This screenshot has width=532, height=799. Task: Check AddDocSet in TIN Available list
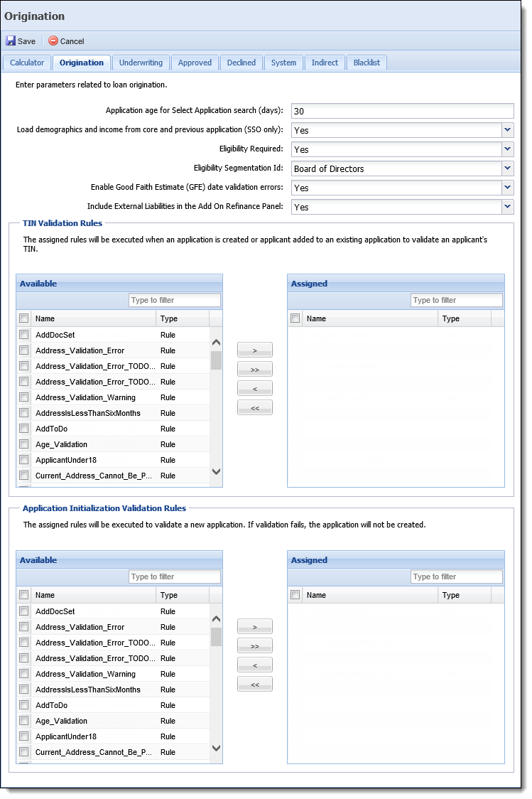click(x=24, y=334)
